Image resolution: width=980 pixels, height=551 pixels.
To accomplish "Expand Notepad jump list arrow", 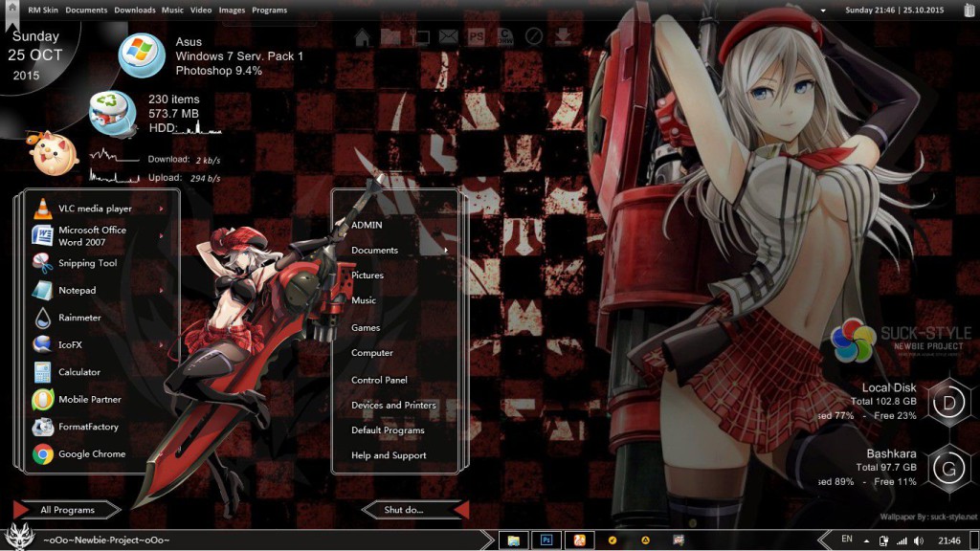I will [x=161, y=291].
